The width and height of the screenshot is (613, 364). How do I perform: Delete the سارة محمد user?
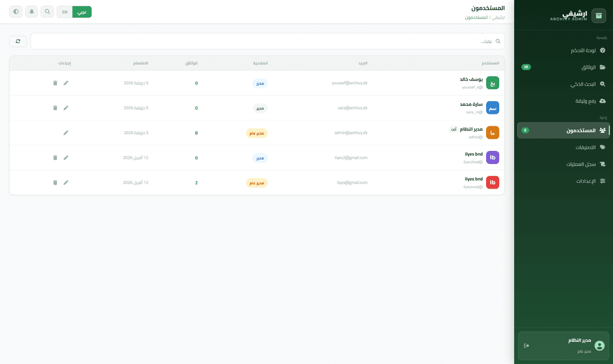pyautogui.click(x=55, y=108)
